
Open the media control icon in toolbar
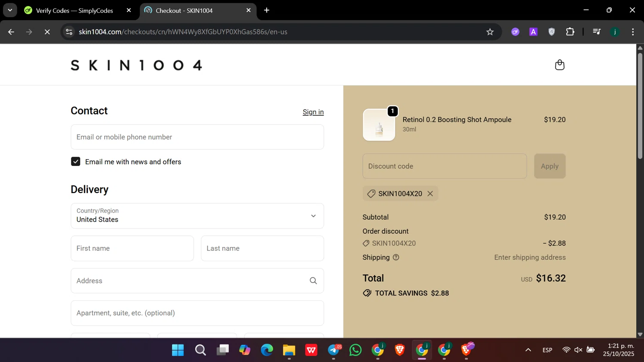(x=596, y=32)
